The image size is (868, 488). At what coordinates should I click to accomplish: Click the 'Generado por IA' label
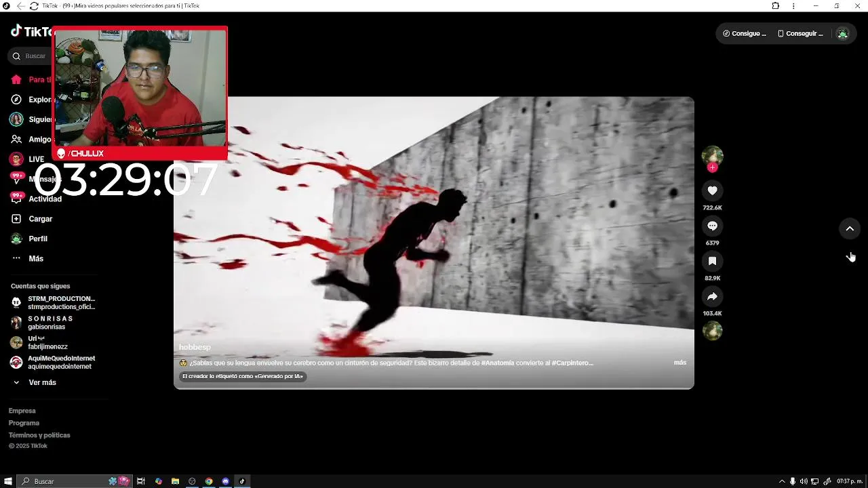click(243, 376)
